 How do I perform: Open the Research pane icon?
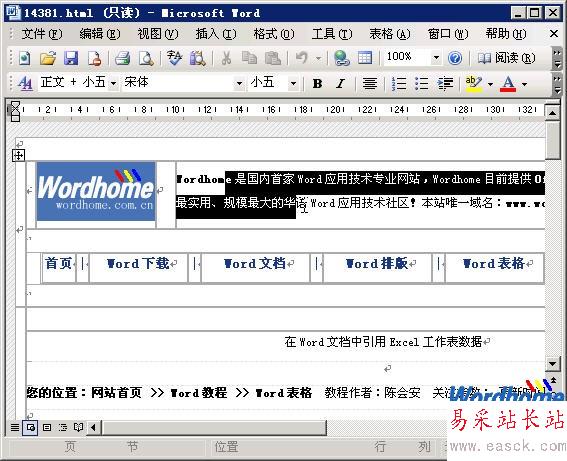(197, 58)
